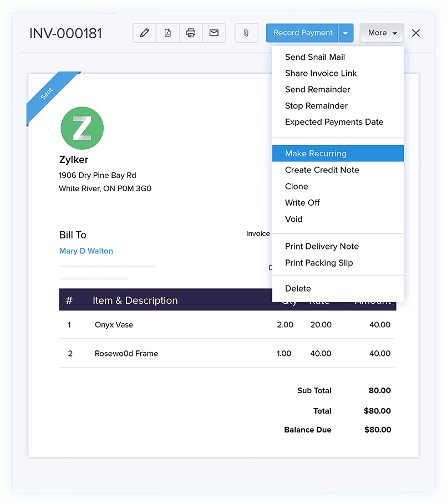Screen dimensions: 447x504
Task: Select Send Remainder from the menu
Action: [317, 89]
